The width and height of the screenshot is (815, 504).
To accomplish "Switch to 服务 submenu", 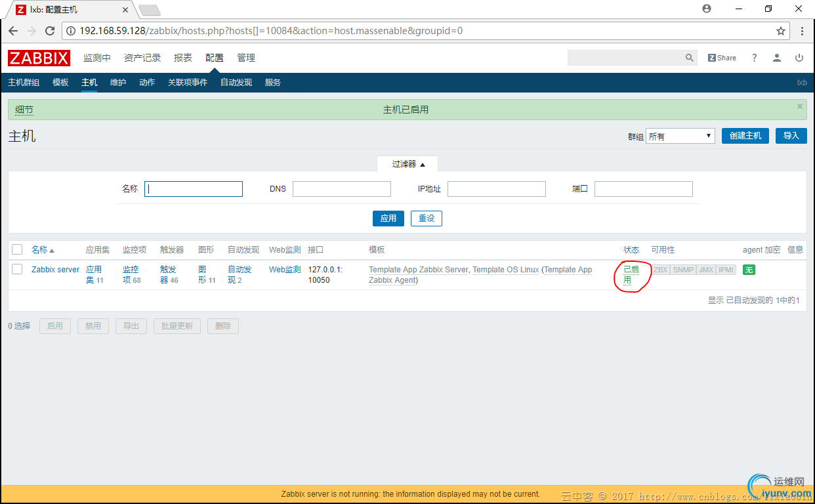I will 273,82.
